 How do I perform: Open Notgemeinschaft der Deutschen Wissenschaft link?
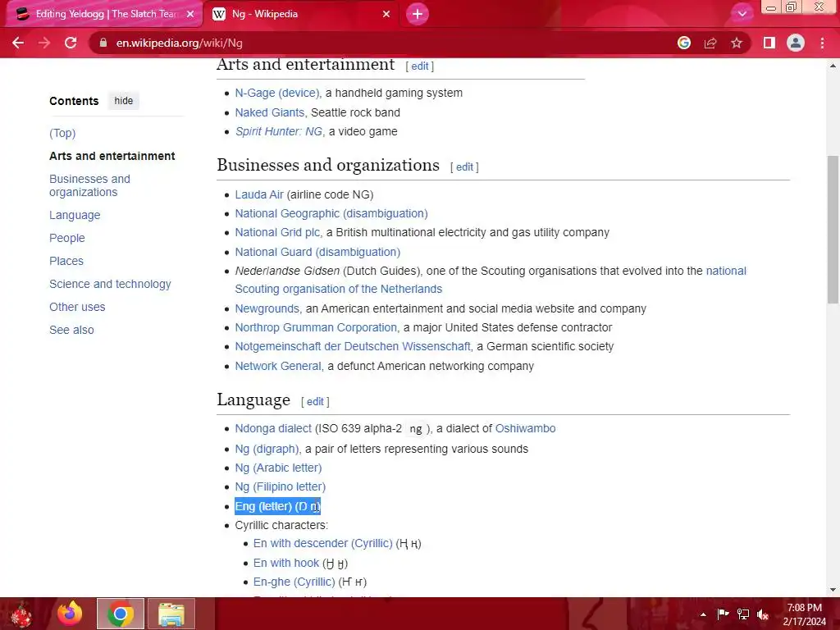[x=353, y=346]
